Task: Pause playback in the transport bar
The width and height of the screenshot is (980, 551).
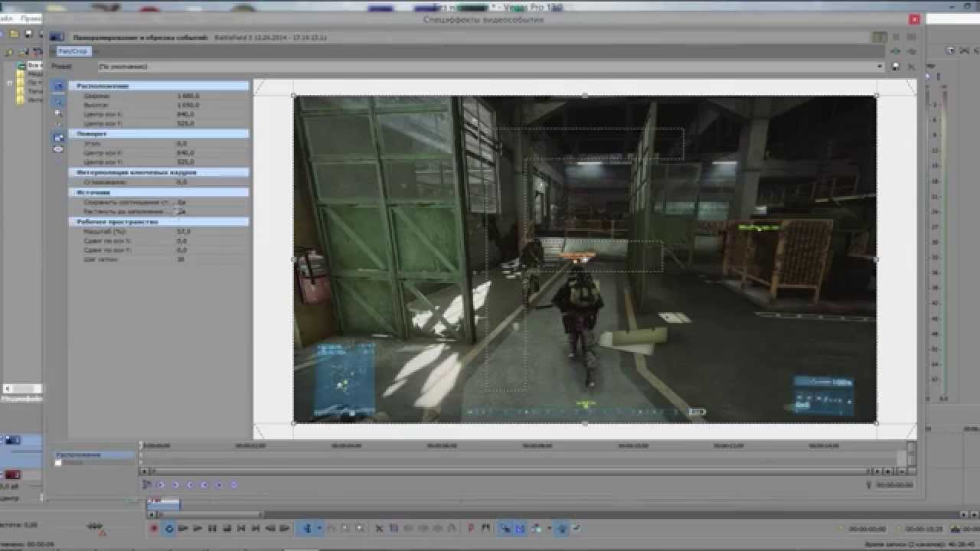Action: [212, 528]
